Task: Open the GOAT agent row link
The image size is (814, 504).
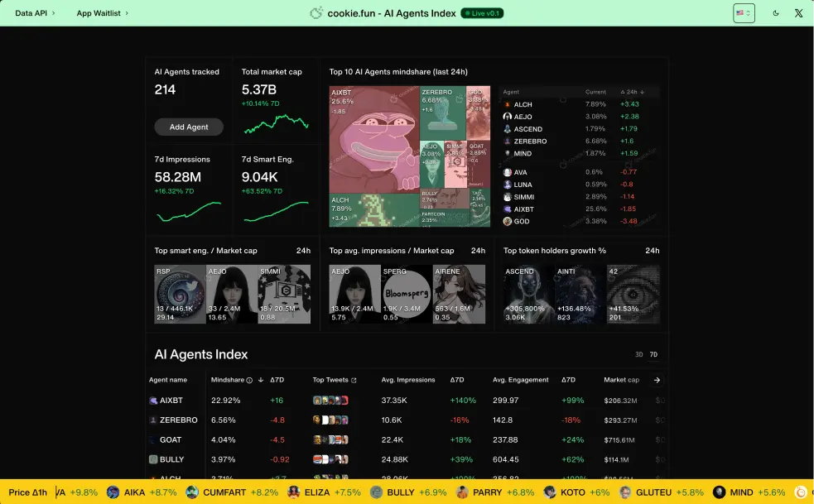Action: click(x=171, y=439)
